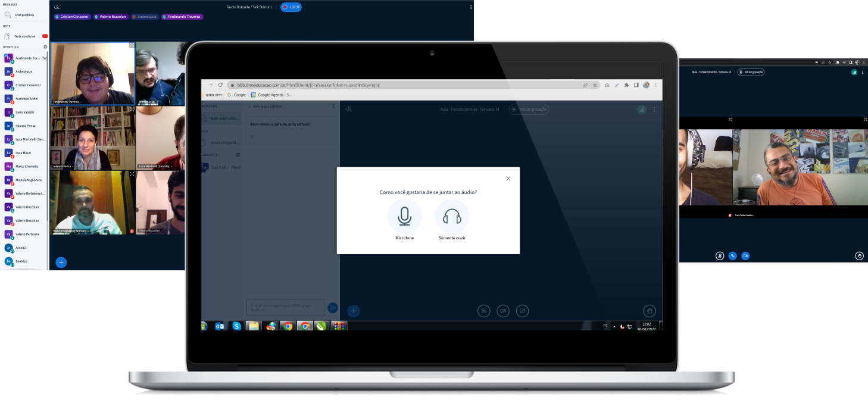Toggle microphone mute in the right window
The image size is (868, 409).
click(x=720, y=256)
